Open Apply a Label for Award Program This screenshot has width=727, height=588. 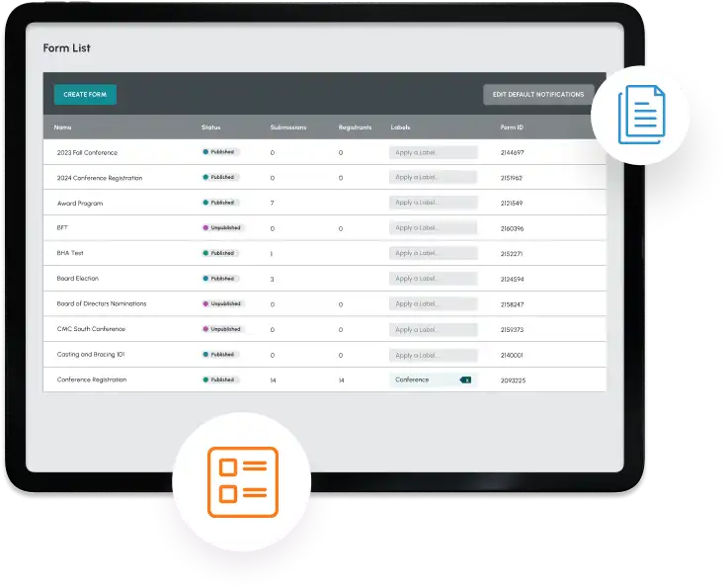point(433,203)
